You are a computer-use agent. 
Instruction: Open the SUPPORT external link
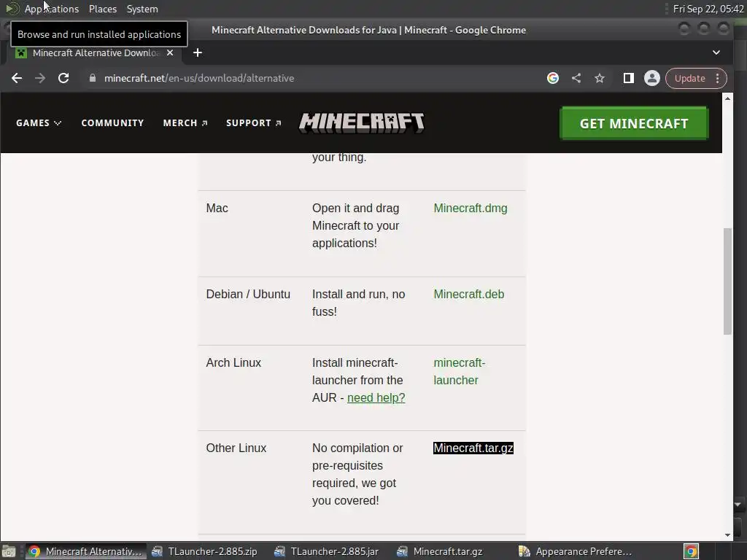pyautogui.click(x=253, y=122)
